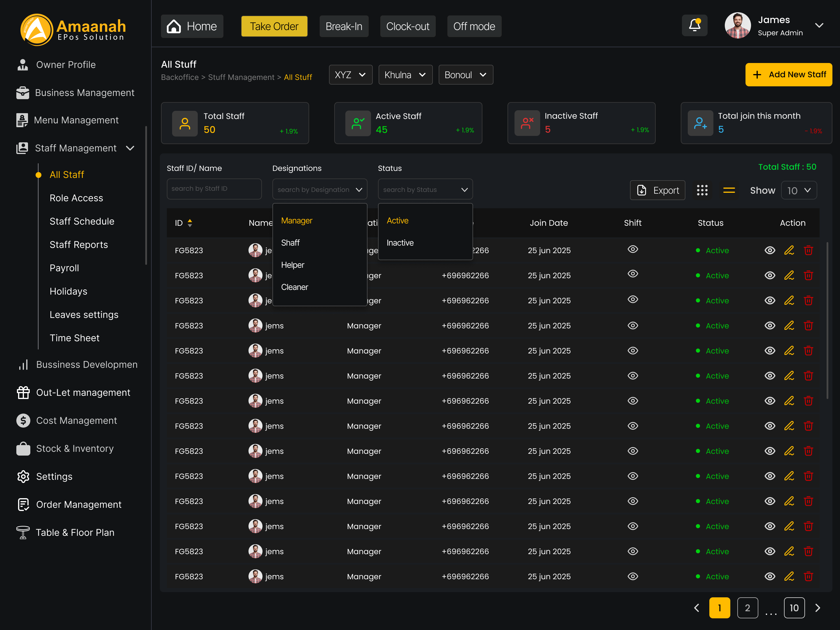Toggle visibility eye in the Shift column

[x=633, y=249]
